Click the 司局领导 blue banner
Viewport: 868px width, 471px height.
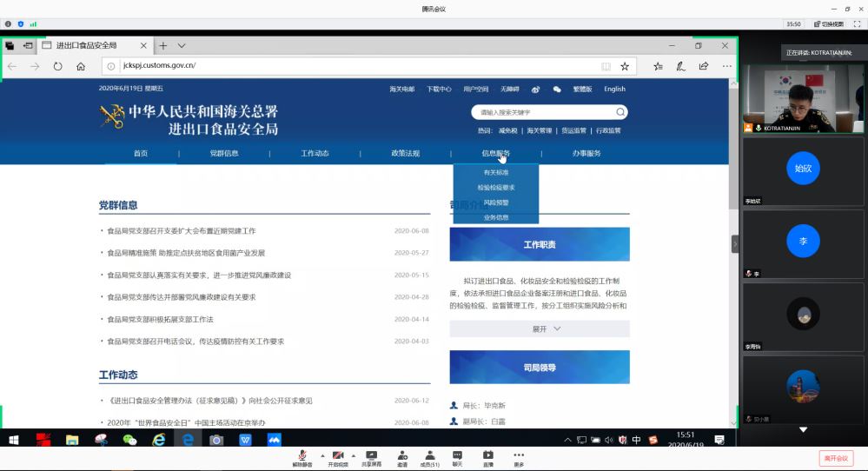[540, 368]
